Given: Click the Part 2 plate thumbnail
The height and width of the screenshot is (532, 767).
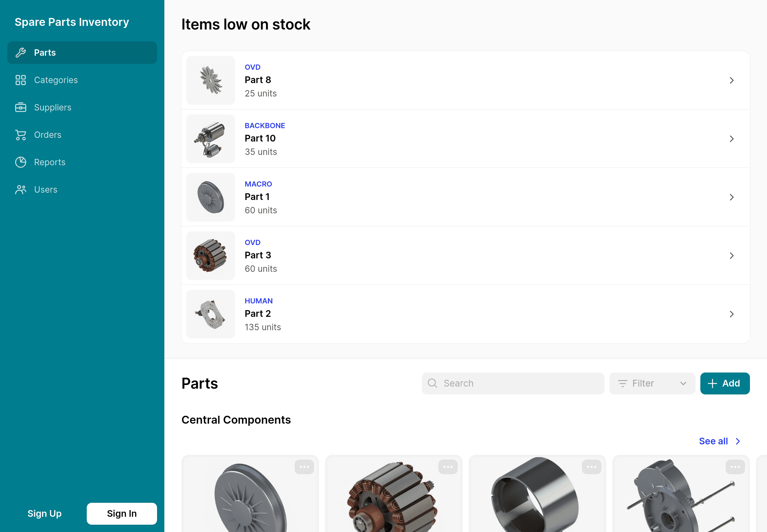Looking at the screenshot, I should [x=211, y=314].
